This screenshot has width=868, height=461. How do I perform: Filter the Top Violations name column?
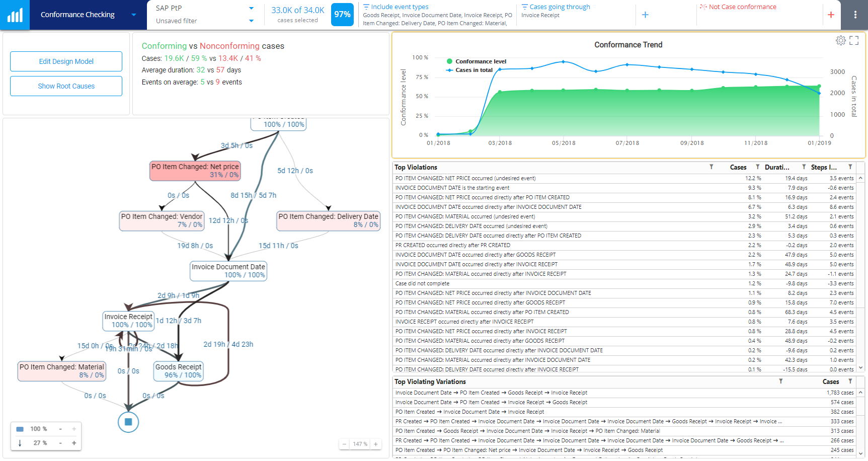pos(711,167)
